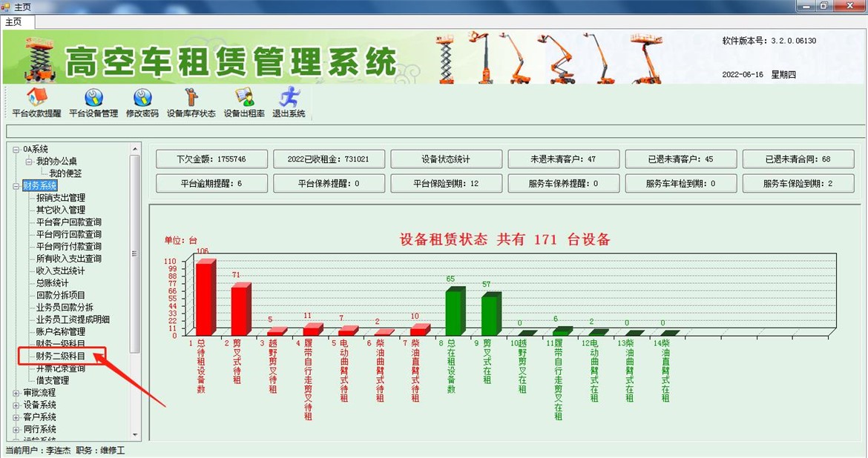
Task: Open 我的便签 in the tree
Action: pos(65,173)
